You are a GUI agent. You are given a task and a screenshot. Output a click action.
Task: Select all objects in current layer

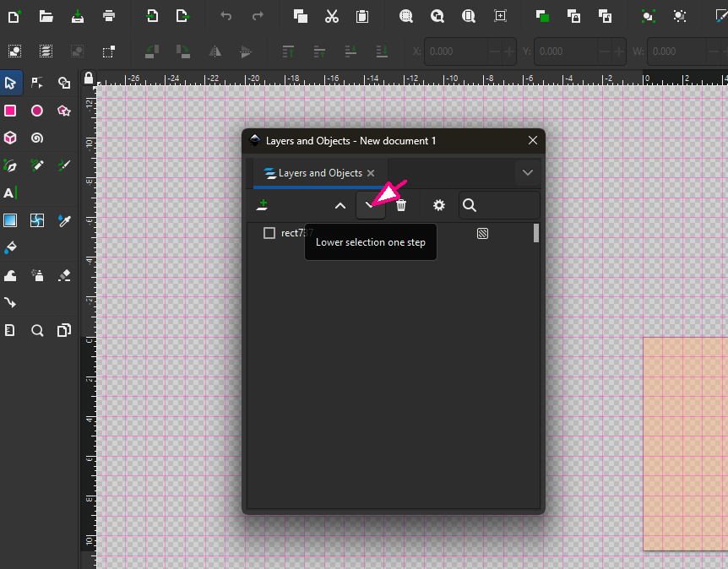(14, 51)
